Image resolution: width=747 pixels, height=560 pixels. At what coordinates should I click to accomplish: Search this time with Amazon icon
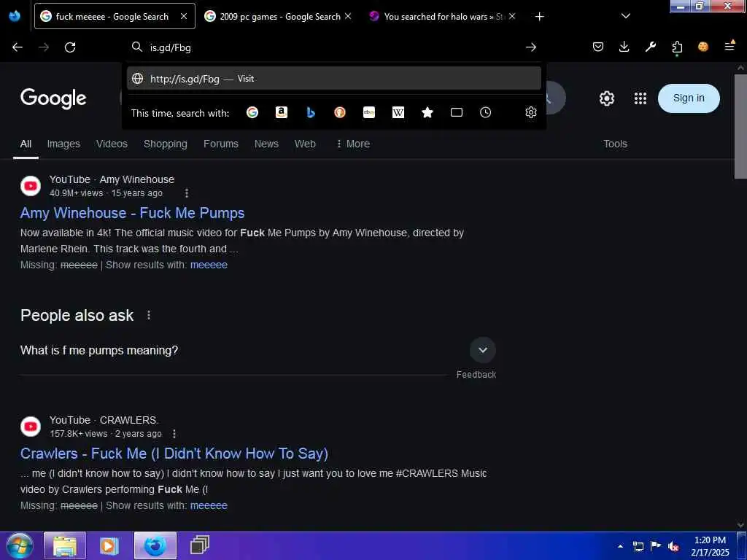tap(282, 112)
